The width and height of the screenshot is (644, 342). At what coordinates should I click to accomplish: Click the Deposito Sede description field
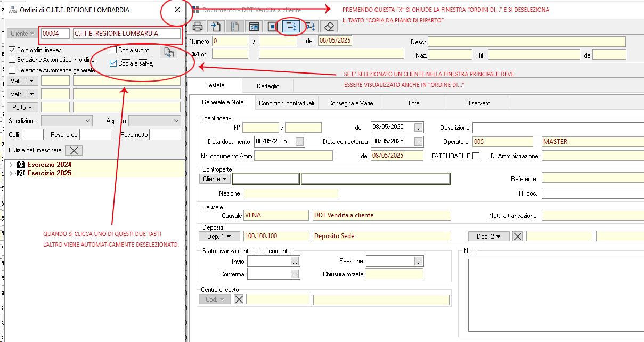tap(382, 236)
